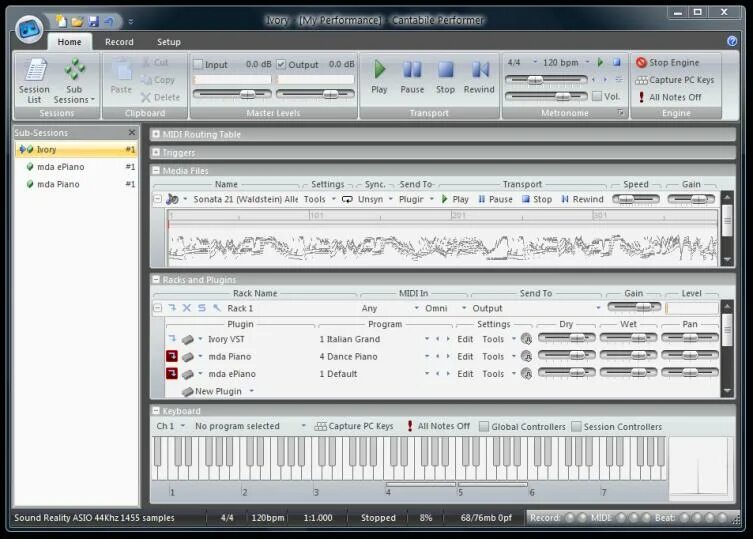This screenshot has height=539, width=753.
Task: Click Edit on the mda ePiano row
Action: [465, 374]
